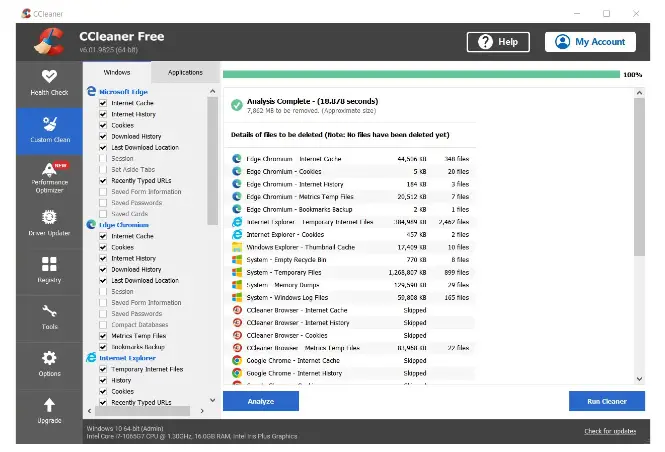Screen dimensions: 665x452
Task: Uncheck Internet Explorer Temporary Internet Files
Action: tap(103, 369)
